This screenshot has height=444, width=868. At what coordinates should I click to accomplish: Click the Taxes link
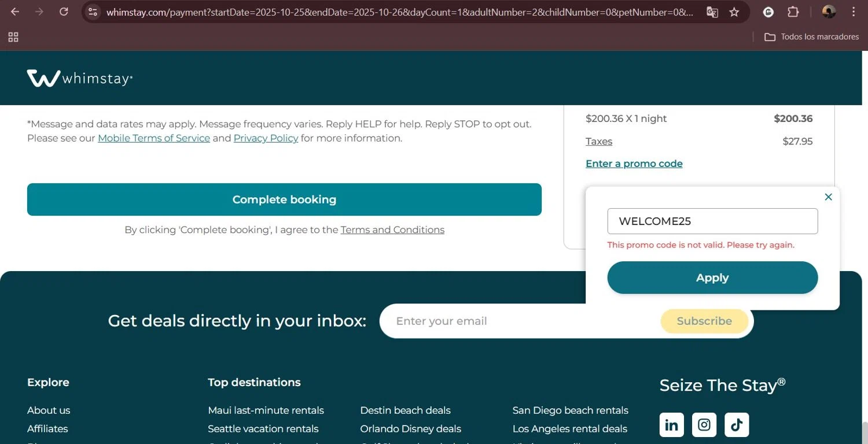click(x=599, y=141)
